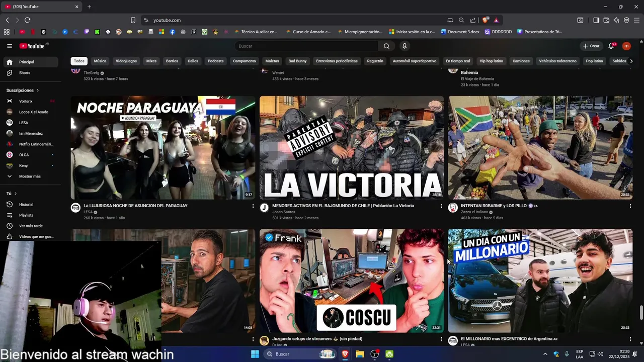
Task: Select the Reguetón filter chip
Action: [375, 61]
